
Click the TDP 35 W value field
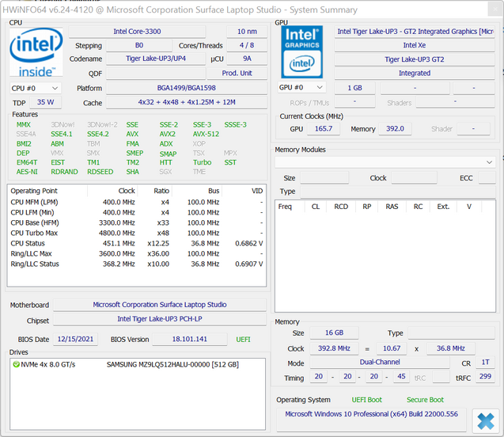[45, 102]
